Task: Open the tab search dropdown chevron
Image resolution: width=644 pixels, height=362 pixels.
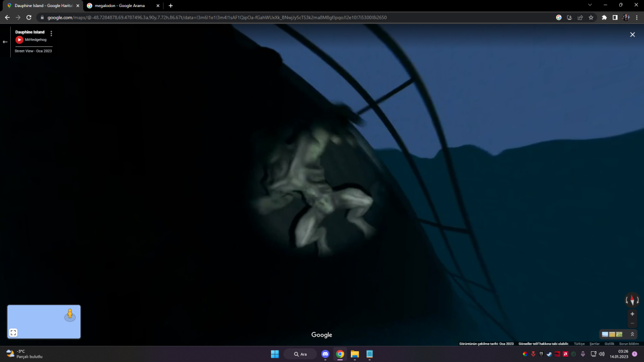Action: click(x=590, y=5)
